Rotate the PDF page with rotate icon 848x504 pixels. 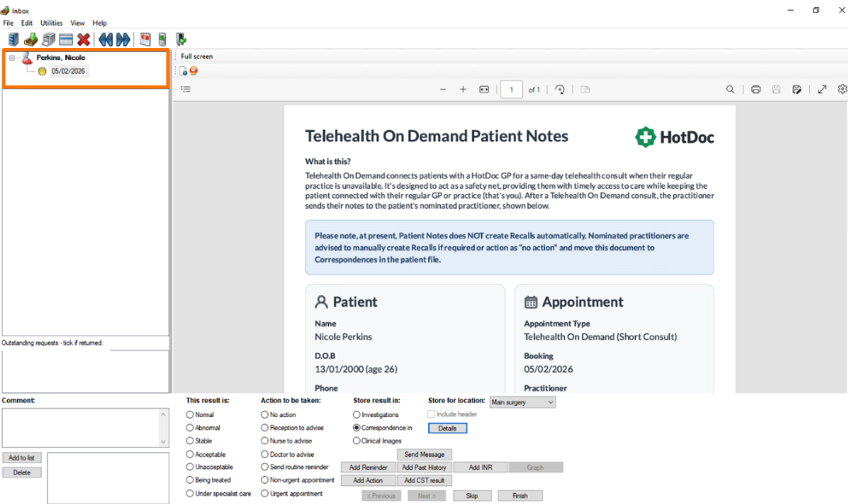tap(560, 89)
